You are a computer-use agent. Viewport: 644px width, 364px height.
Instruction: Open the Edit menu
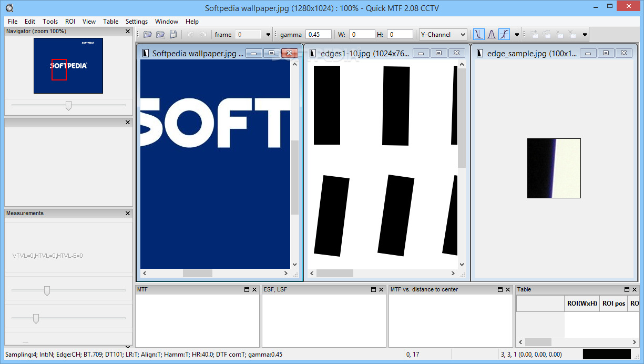coord(30,22)
